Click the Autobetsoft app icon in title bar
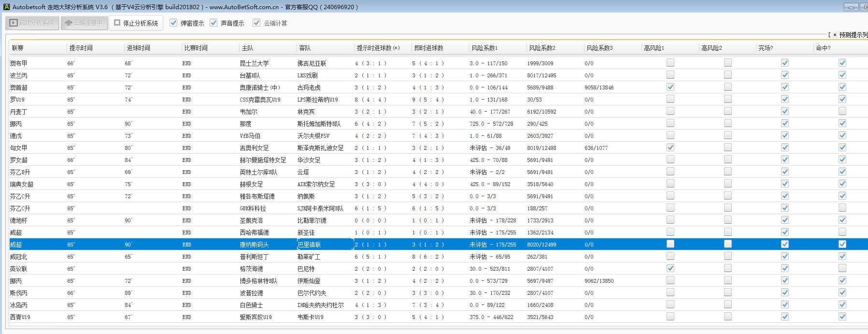 [6, 7]
